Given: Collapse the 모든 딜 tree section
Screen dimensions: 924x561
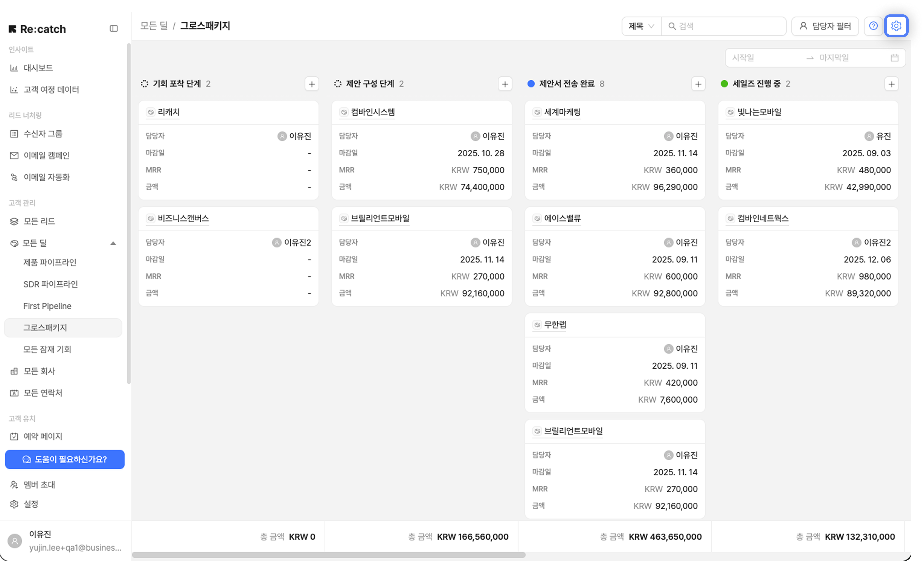Looking at the screenshot, I should [113, 243].
